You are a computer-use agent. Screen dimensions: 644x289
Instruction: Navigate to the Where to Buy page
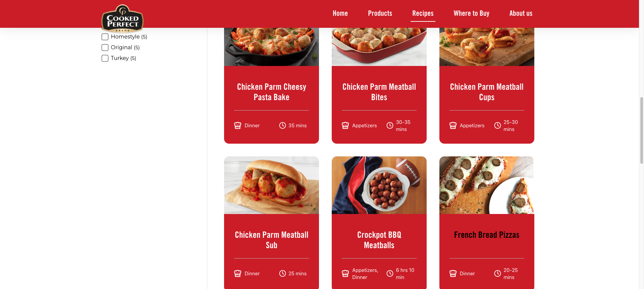[471, 13]
